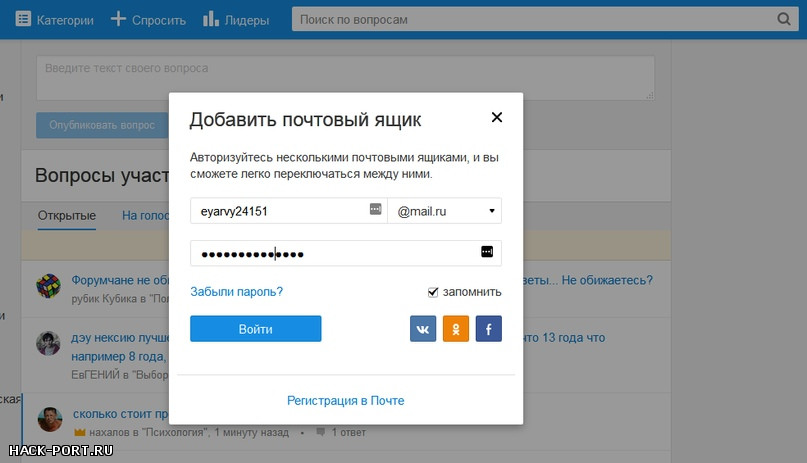Open the @mail.ru domain dropdown
Screen dimensions: 807x463
point(445,211)
